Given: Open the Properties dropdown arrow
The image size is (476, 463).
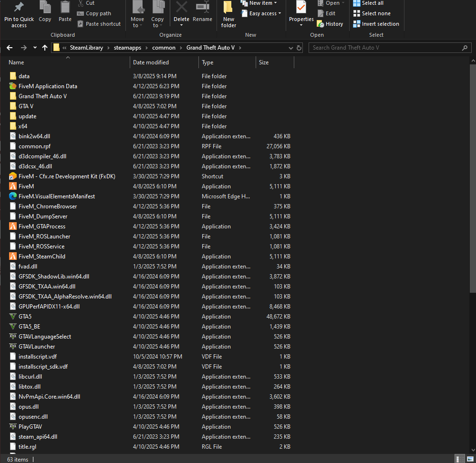Looking at the screenshot, I should click(x=301, y=25).
